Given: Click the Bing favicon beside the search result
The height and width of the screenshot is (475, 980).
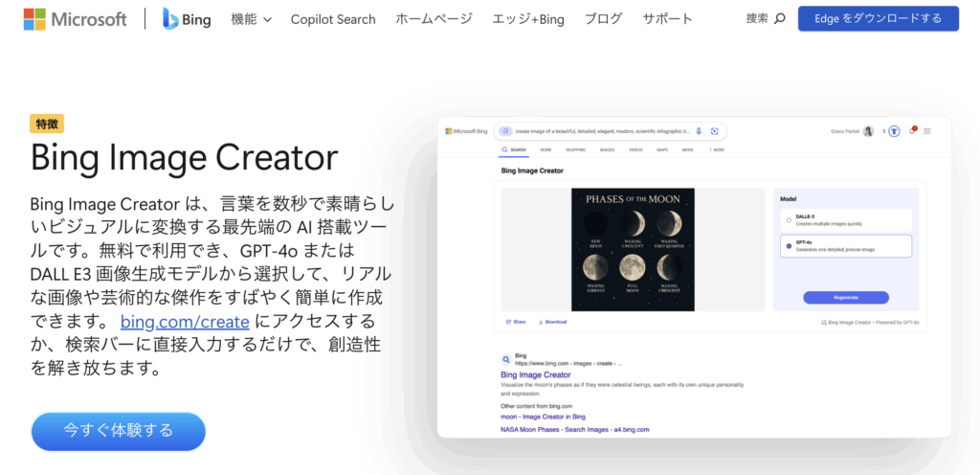Looking at the screenshot, I should tap(505, 359).
